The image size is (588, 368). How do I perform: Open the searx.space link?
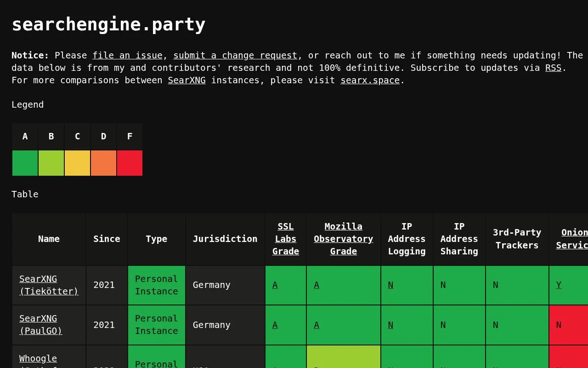pos(370,80)
